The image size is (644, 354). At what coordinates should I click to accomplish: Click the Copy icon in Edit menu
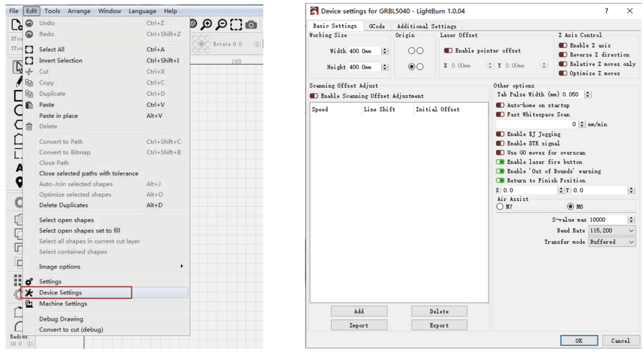click(x=29, y=83)
